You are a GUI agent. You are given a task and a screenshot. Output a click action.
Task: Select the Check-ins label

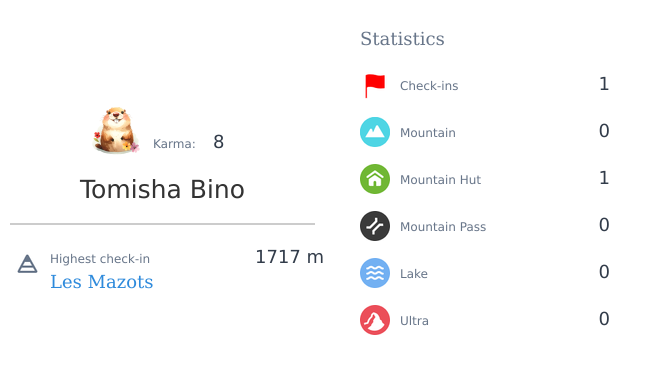(x=429, y=86)
